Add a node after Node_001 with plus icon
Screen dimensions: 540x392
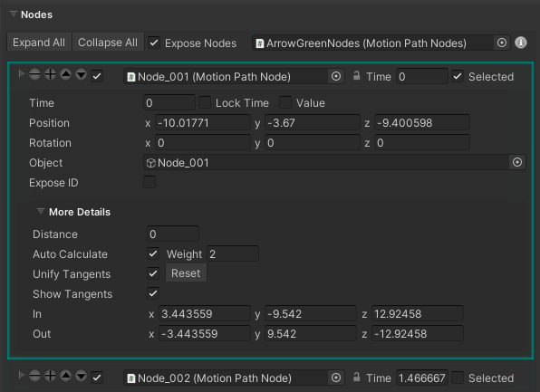tap(50, 74)
